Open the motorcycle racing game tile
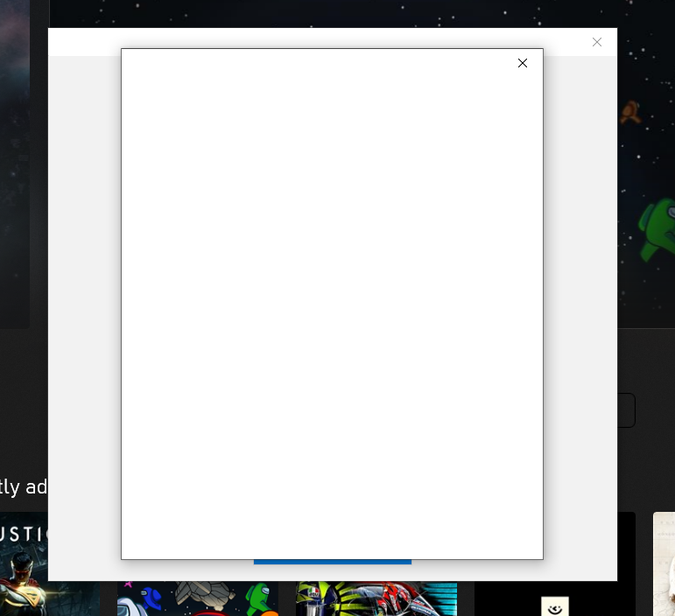The width and height of the screenshot is (675, 616). tap(376, 598)
